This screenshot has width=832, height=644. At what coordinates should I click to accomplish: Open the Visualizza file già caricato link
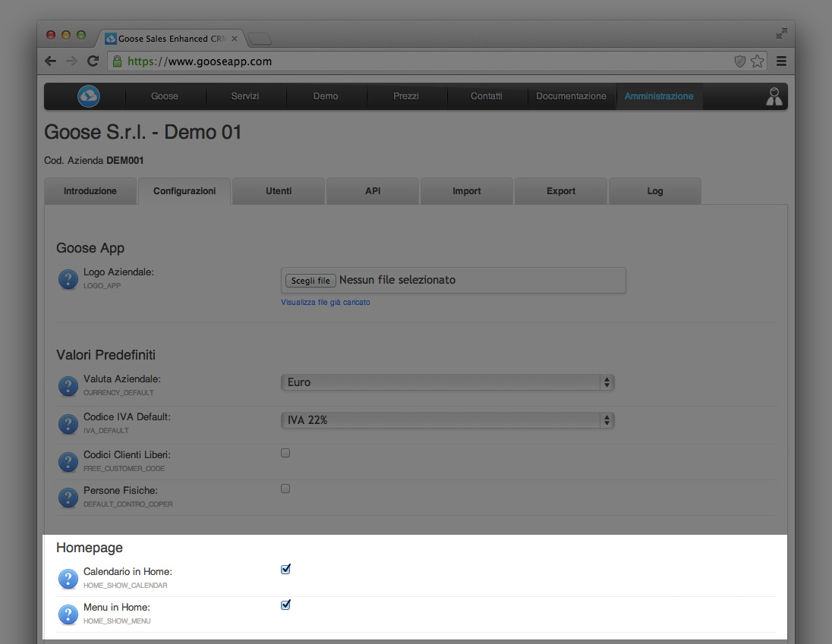325,302
